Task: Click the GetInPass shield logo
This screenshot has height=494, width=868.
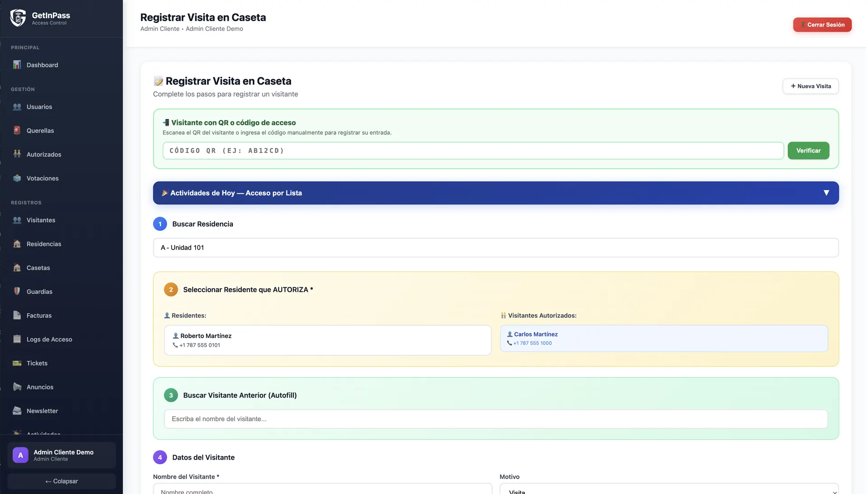Action: point(18,18)
